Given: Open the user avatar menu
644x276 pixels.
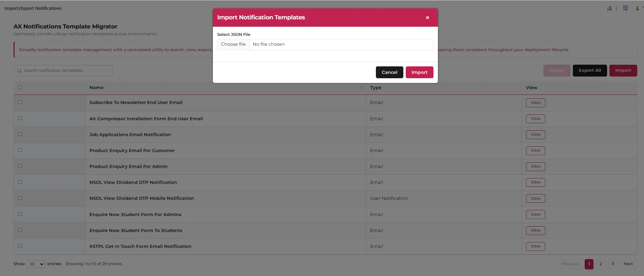Looking at the screenshot, I should (x=638, y=8).
